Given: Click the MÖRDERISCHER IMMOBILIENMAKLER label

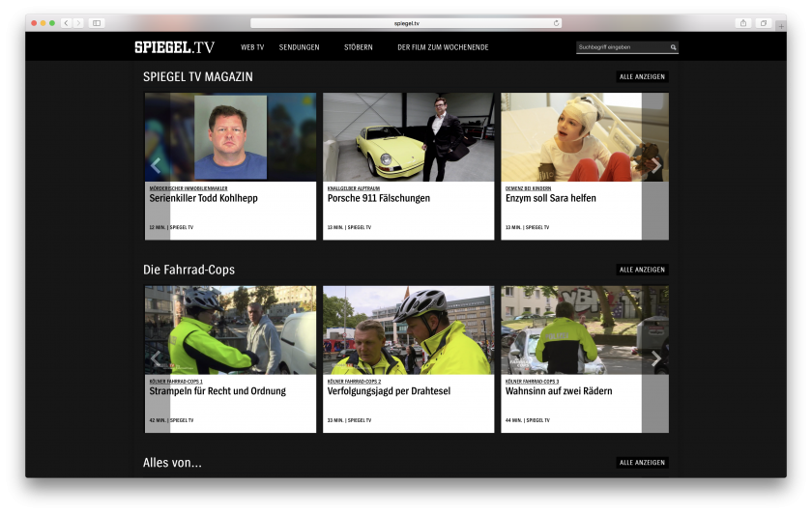Looking at the screenshot, I should pyautogui.click(x=188, y=188).
